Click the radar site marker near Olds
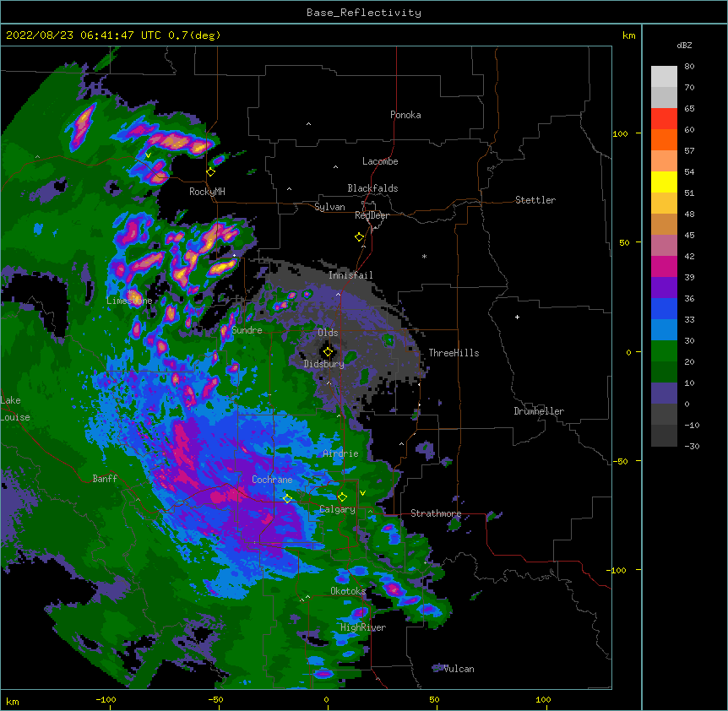Screen dimensions: 728x711 tap(328, 352)
